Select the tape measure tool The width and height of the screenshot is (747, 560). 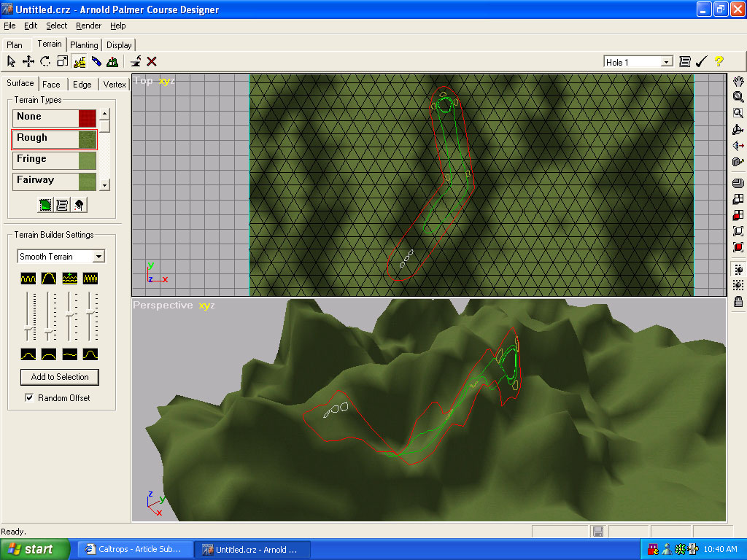click(x=738, y=162)
